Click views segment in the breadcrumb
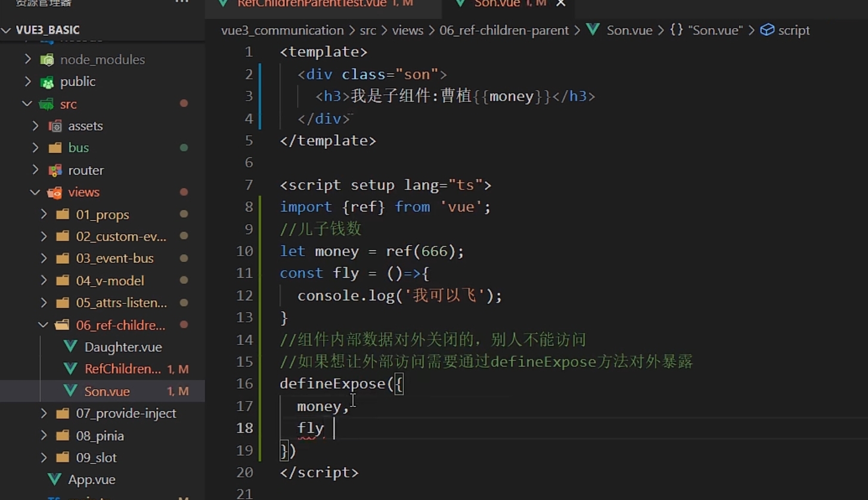The image size is (868, 500). point(408,30)
